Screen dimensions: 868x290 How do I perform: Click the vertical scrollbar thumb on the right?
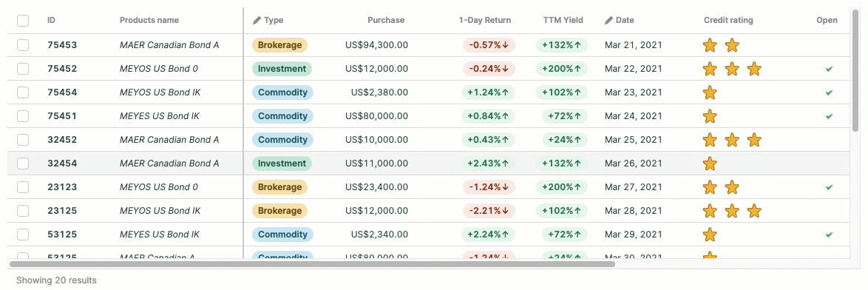coord(856,70)
